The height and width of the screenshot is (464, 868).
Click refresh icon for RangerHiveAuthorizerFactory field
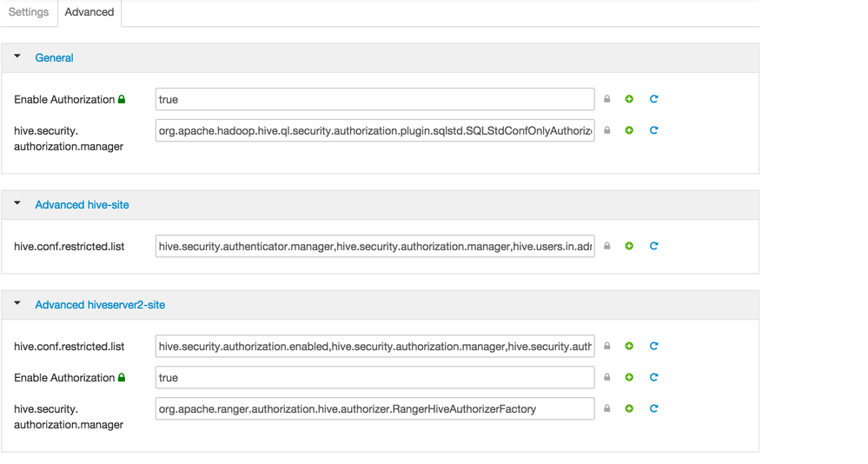pos(654,408)
